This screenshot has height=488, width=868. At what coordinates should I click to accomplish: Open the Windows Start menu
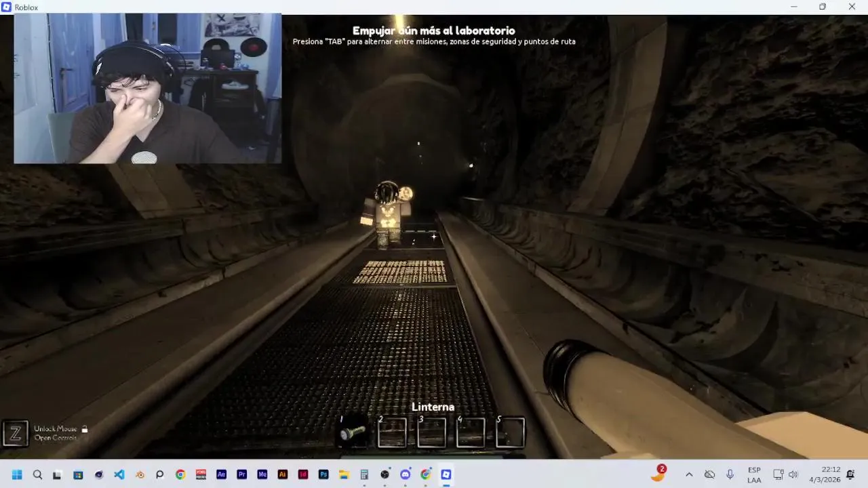(x=17, y=474)
